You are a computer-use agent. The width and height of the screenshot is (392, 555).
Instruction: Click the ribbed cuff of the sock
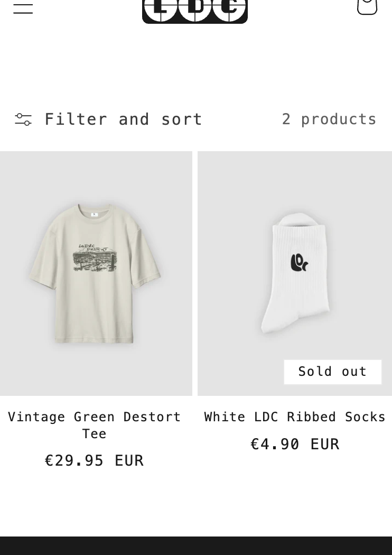coord(298,226)
